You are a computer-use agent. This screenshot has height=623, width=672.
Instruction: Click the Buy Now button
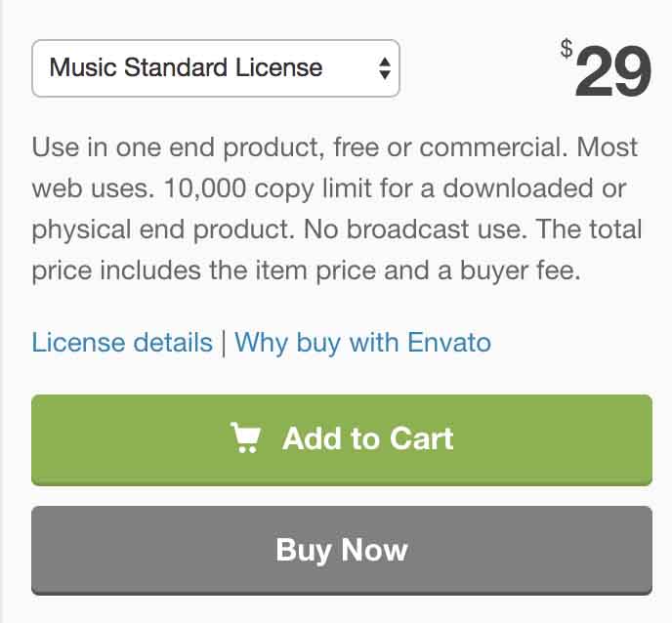click(x=342, y=551)
